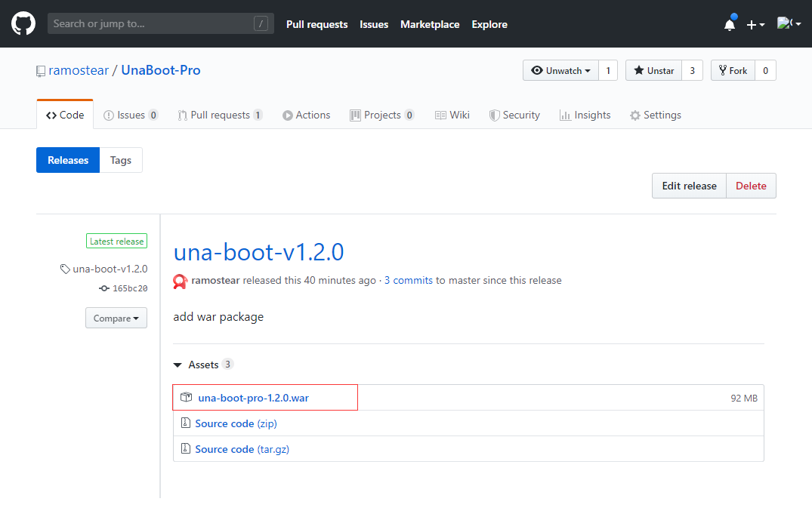Open the 3 commits link
The width and height of the screenshot is (812, 517).
408,281
